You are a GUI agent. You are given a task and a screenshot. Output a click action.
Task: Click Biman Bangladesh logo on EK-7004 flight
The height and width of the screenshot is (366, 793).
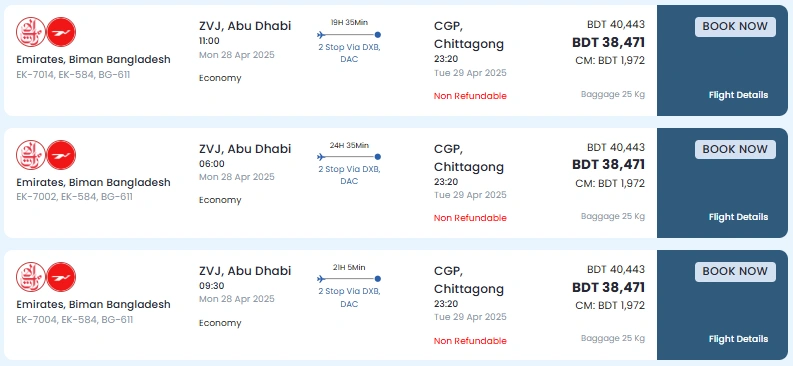pyautogui.click(x=61, y=277)
